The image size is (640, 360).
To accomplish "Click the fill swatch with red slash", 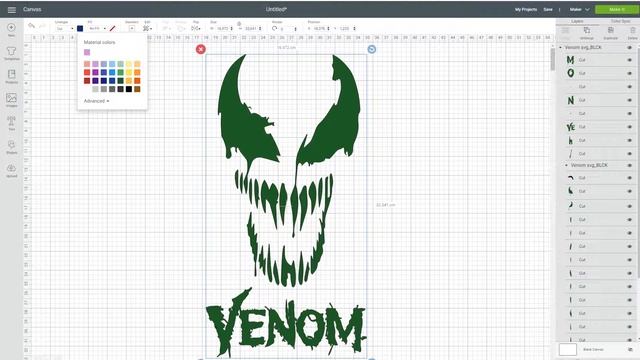I will click(112, 29).
